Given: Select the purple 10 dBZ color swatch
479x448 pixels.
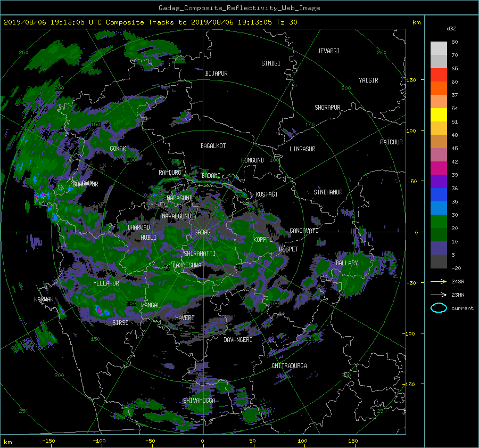Looking at the screenshot, I should click(439, 248).
